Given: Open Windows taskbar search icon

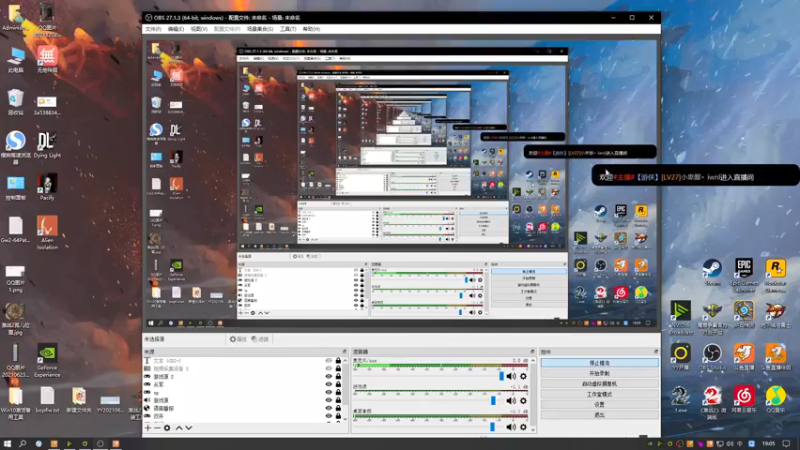Looking at the screenshot, I should coord(22,444).
